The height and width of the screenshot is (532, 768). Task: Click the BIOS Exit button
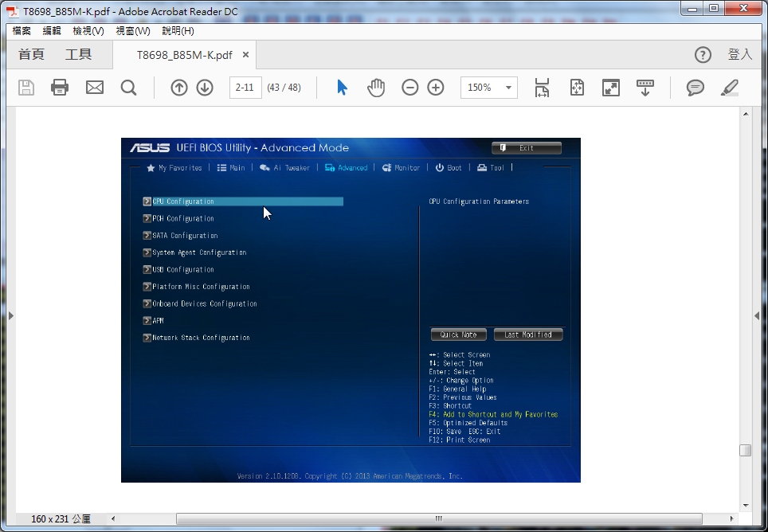pyautogui.click(x=527, y=148)
